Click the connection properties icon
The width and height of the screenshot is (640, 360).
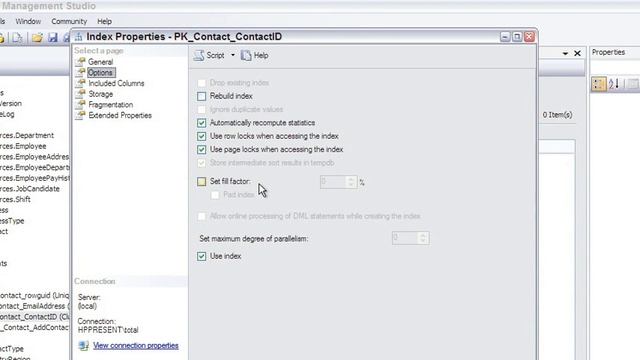84,346
